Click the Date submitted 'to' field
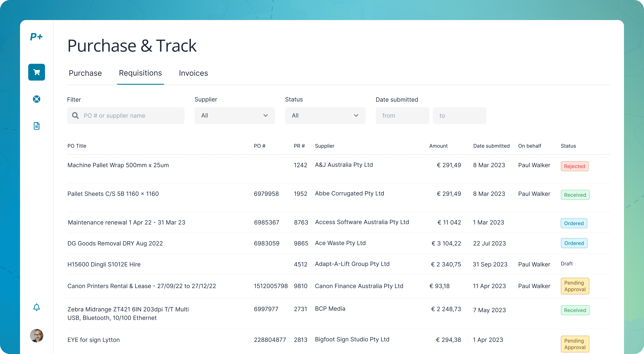The width and height of the screenshot is (644, 354). [x=459, y=115]
